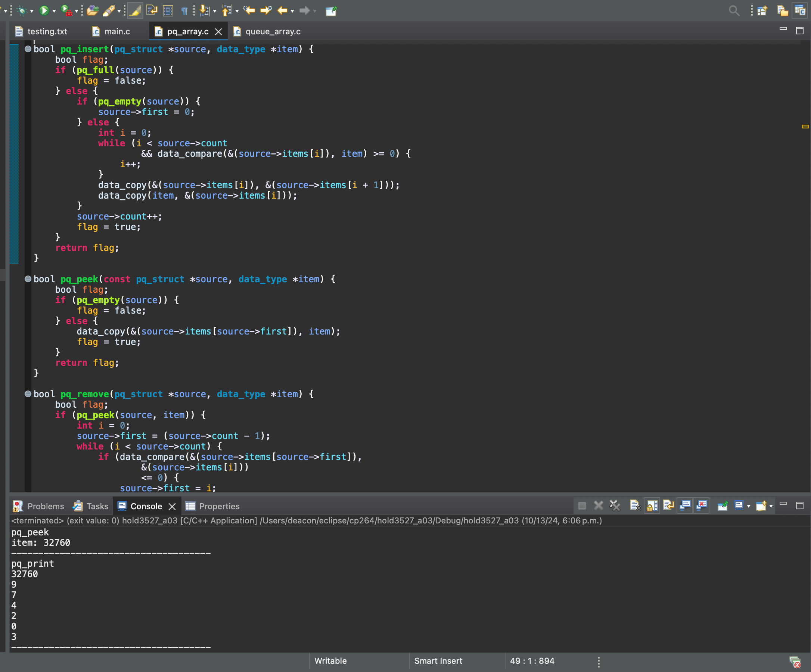Image resolution: width=811 pixels, height=672 pixels.
Task: Remove all terminated launches from Console
Action: 615,505
